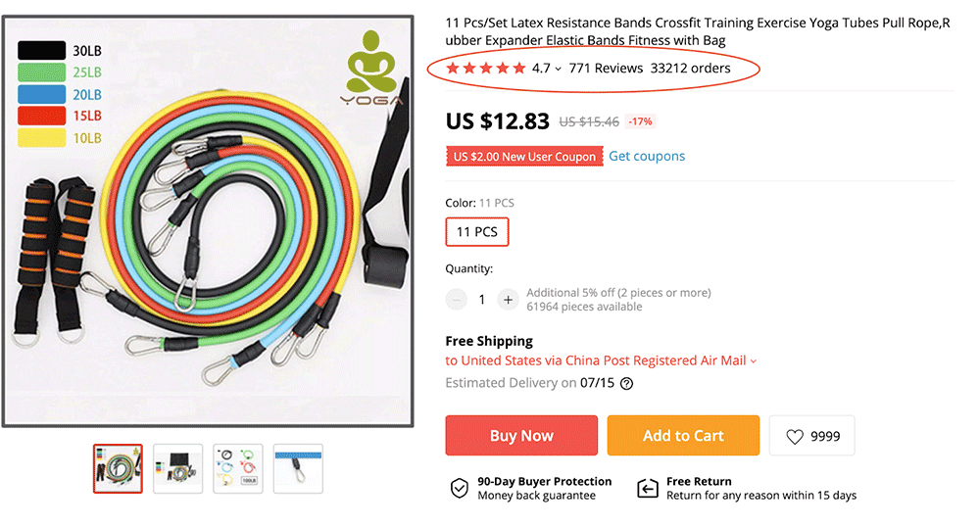Screen dimensions: 980x527
Task: Select the blue strap close-up thumbnail
Action: click(x=298, y=468)
